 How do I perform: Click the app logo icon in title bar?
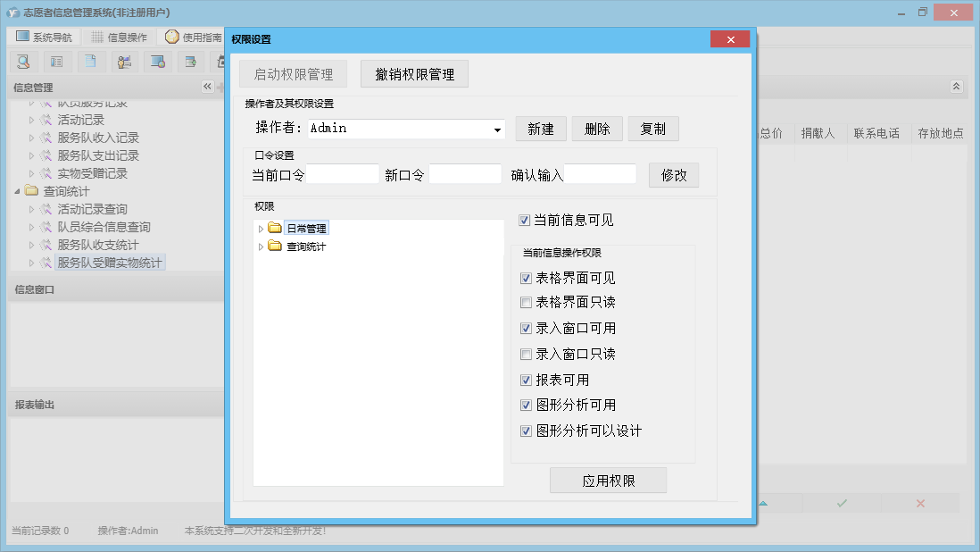[13, 13]
